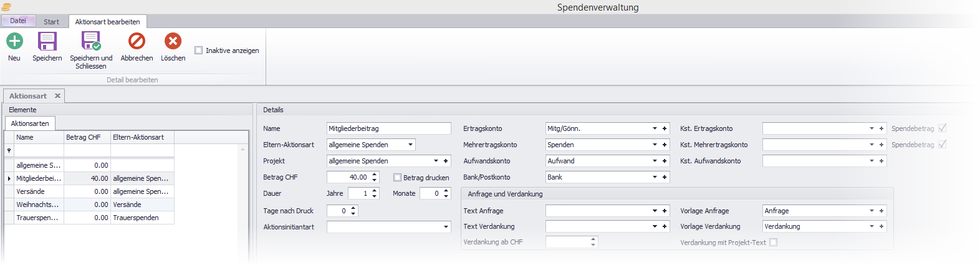Click plus icon beside Vorlage Anfrage

point(882,211)
